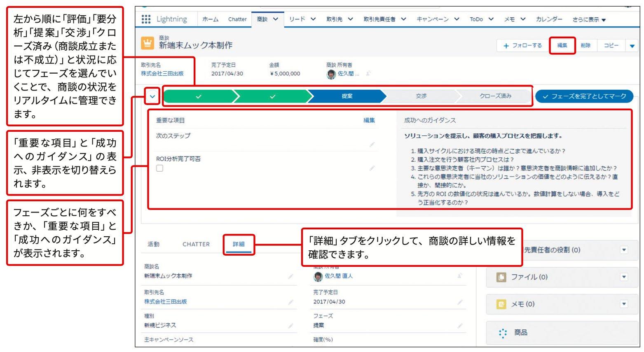Open the 商談 tab dropdown arrow
The height and width of the screenshot is (352, 644).
pos(276,19)
